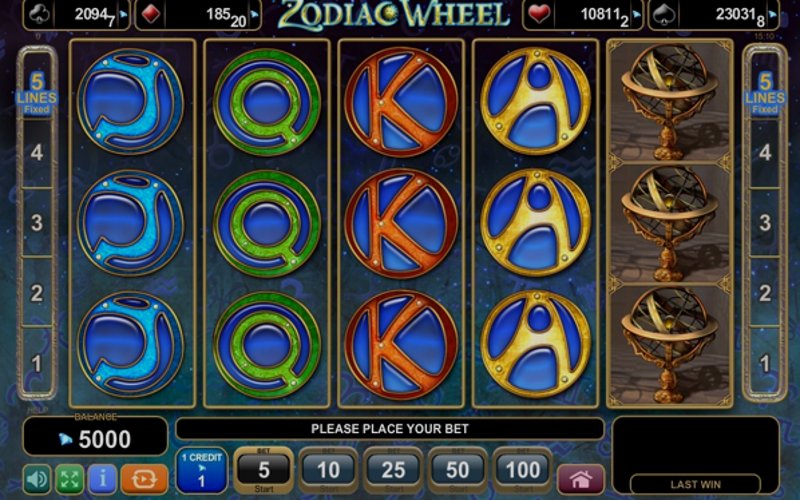Return to lobby via home icon

click(581, 479)
